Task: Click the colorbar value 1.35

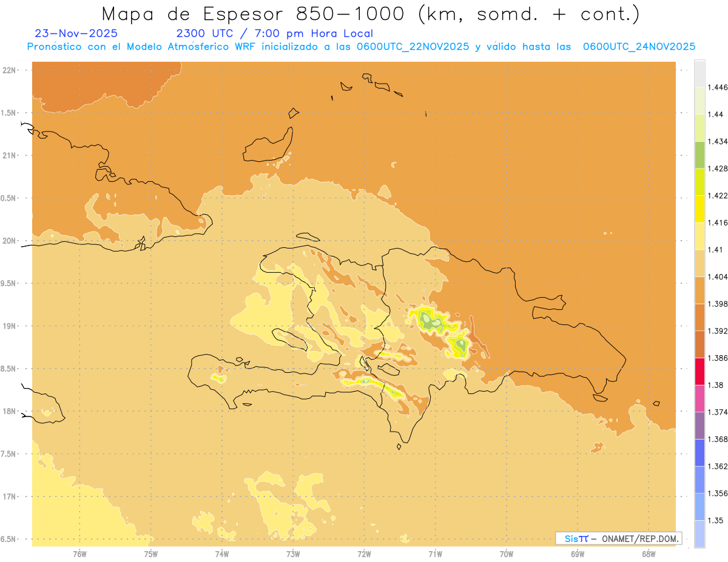Action: coord(716,520)
